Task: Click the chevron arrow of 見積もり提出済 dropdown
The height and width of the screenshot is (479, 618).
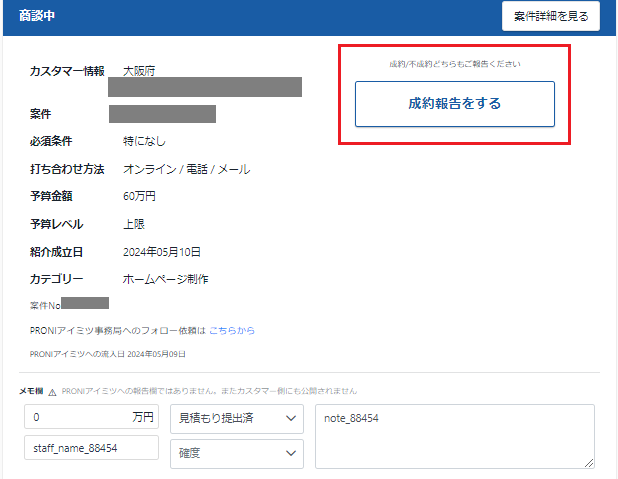Action: pyautogui.click(x=291, y=418)
